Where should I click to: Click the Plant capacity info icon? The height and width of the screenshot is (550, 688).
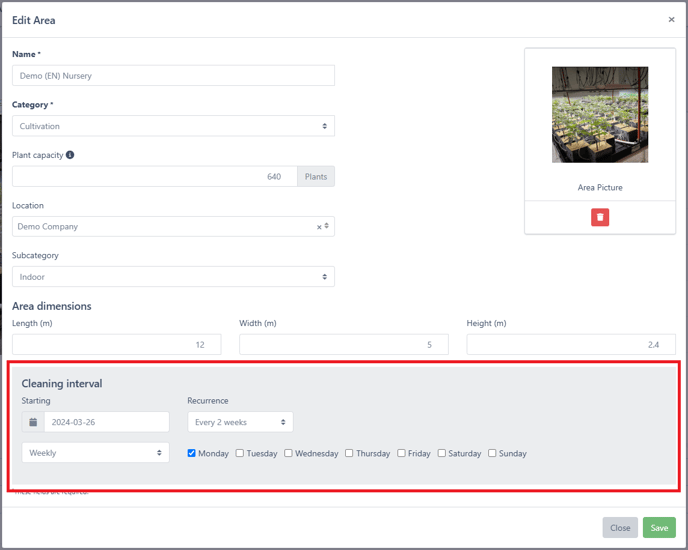70,155
